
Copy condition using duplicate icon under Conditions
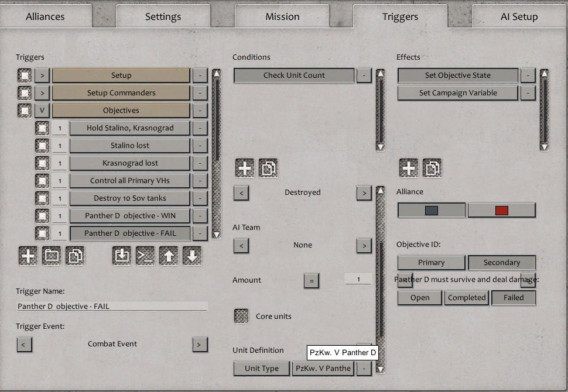[x=268, y=168]
